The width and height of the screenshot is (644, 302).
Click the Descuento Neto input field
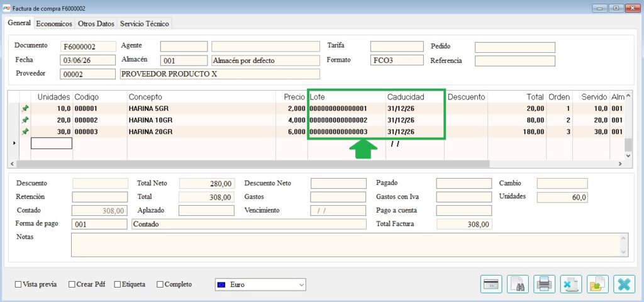[338, 183]
